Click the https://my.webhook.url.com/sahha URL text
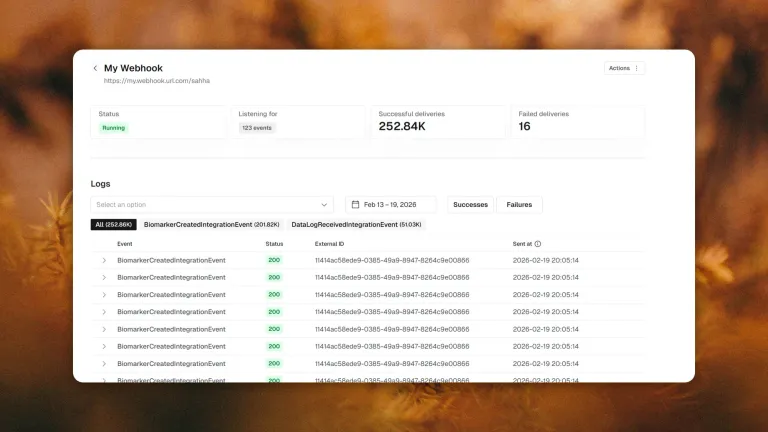Screen dimensions: 768x432 pyautogui.click(x=157, y=81)
